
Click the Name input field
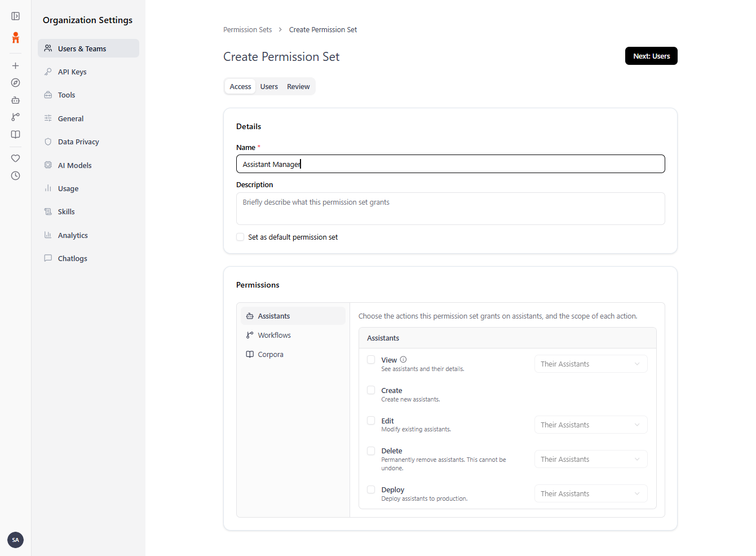(450, 164)
